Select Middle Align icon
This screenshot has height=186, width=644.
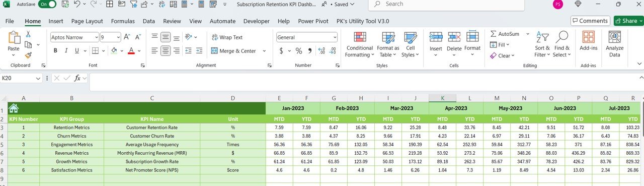166,37
